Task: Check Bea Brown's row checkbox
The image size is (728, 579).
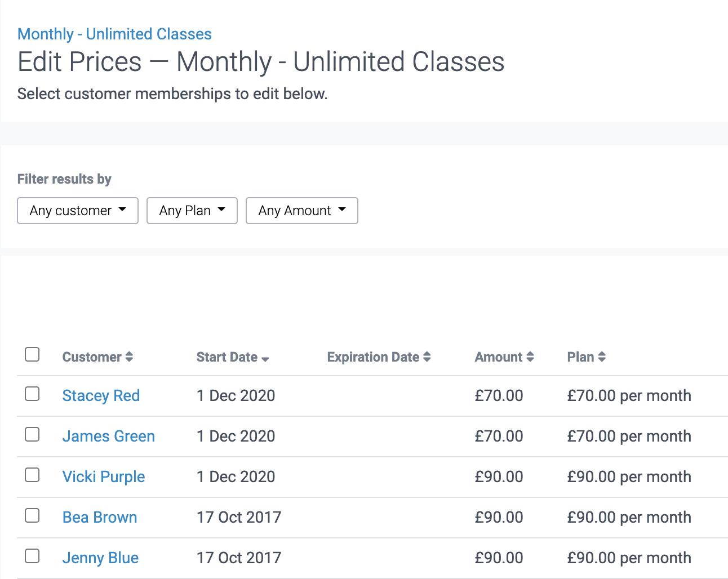Action: (x=32, y=515)
